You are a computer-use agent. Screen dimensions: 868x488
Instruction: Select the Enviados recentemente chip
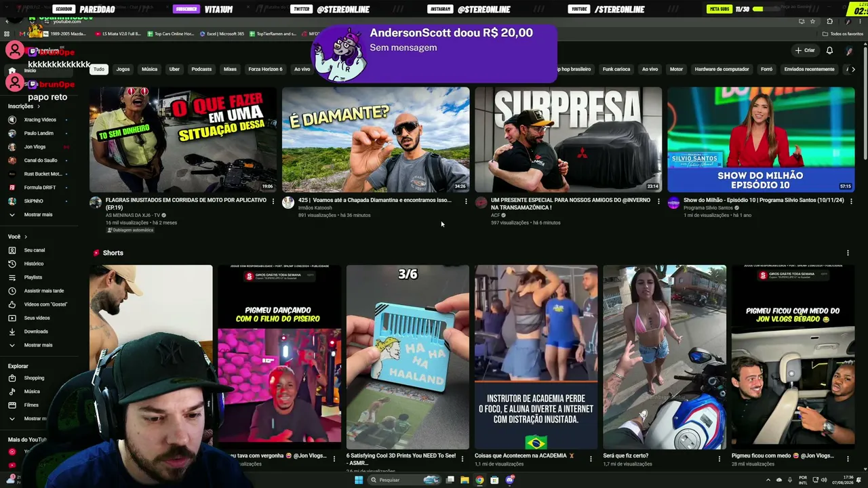pyautogui.click(x=809, y=69)
